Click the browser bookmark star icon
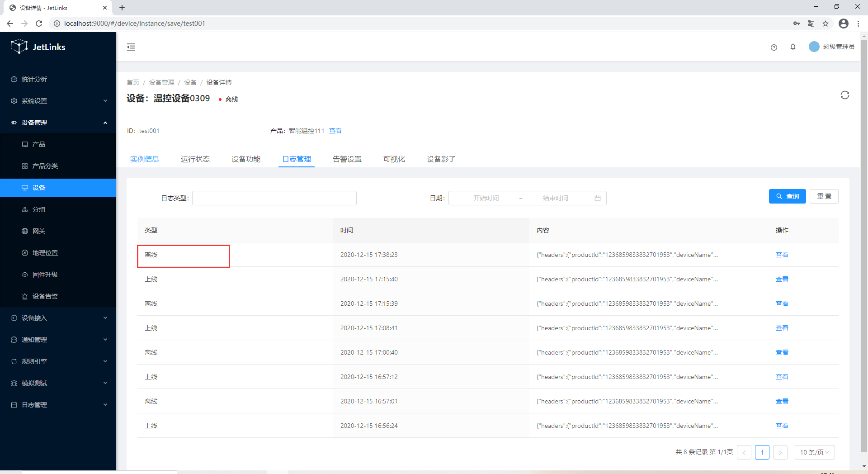868x474 pixels. 826,24
